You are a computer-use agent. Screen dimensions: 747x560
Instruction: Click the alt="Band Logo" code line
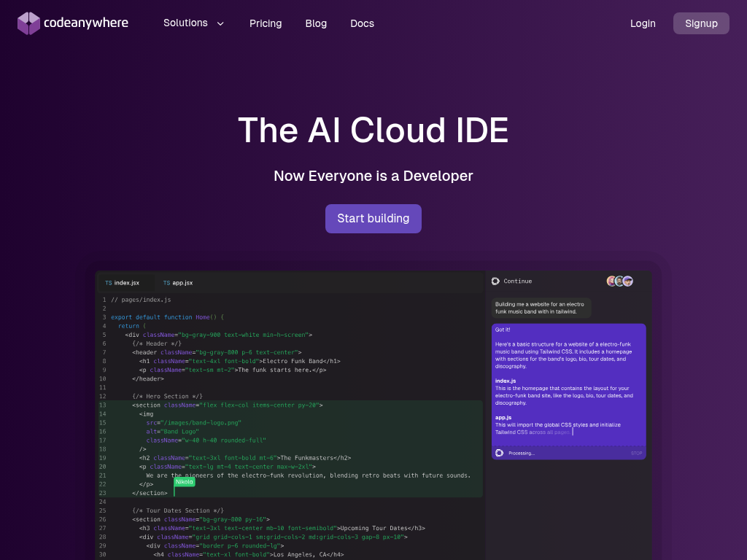[x=172, y=432]
